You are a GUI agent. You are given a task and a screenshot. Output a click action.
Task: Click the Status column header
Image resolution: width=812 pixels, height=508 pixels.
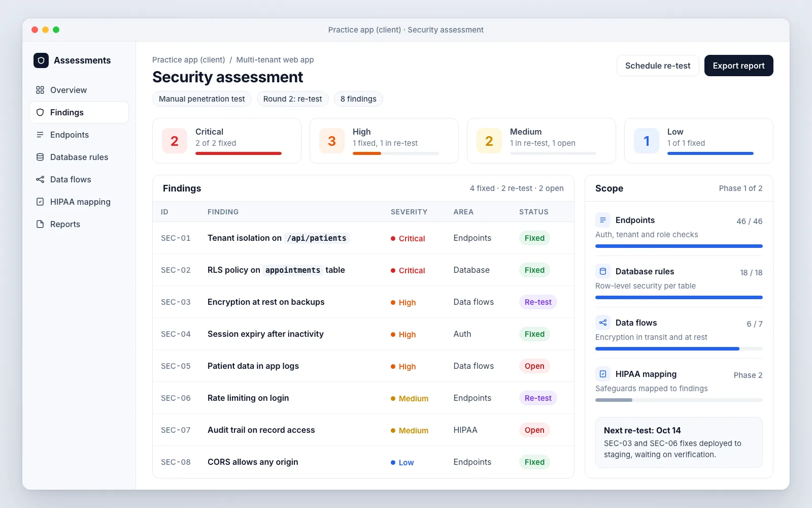click(534, 212)
